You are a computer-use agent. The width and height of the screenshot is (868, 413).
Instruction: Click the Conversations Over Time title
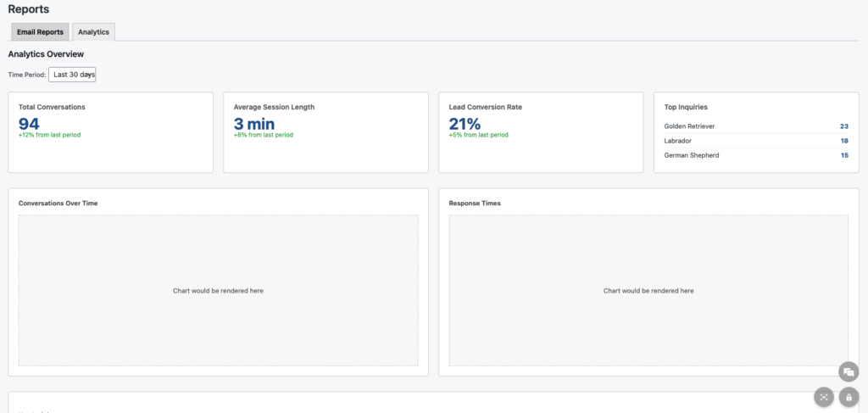point(58,204)
